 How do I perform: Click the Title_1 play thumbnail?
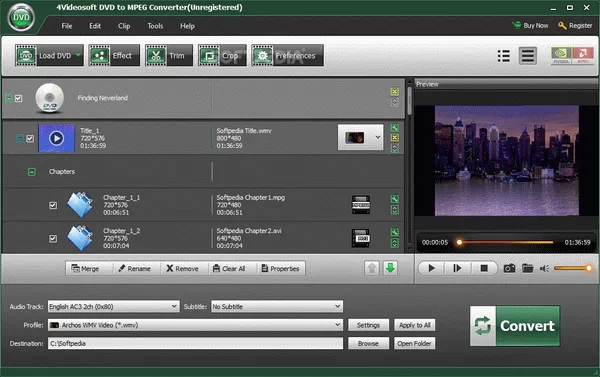tap(57, 138)
